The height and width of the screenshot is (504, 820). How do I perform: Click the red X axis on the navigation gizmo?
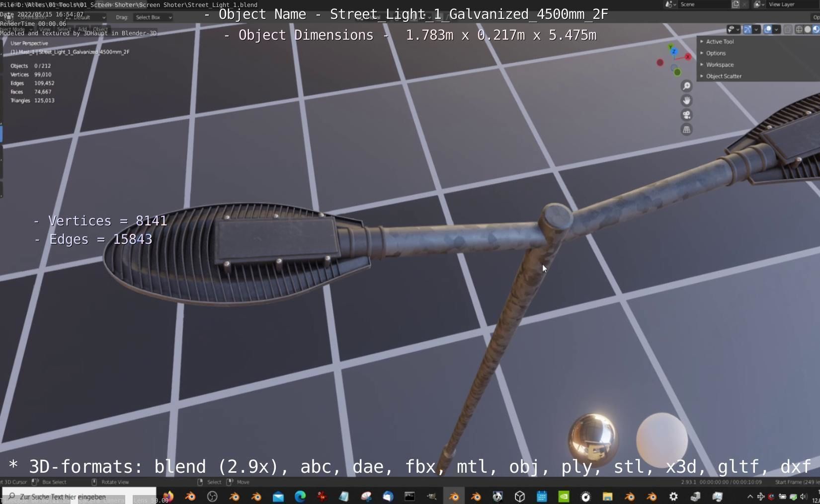688,57
